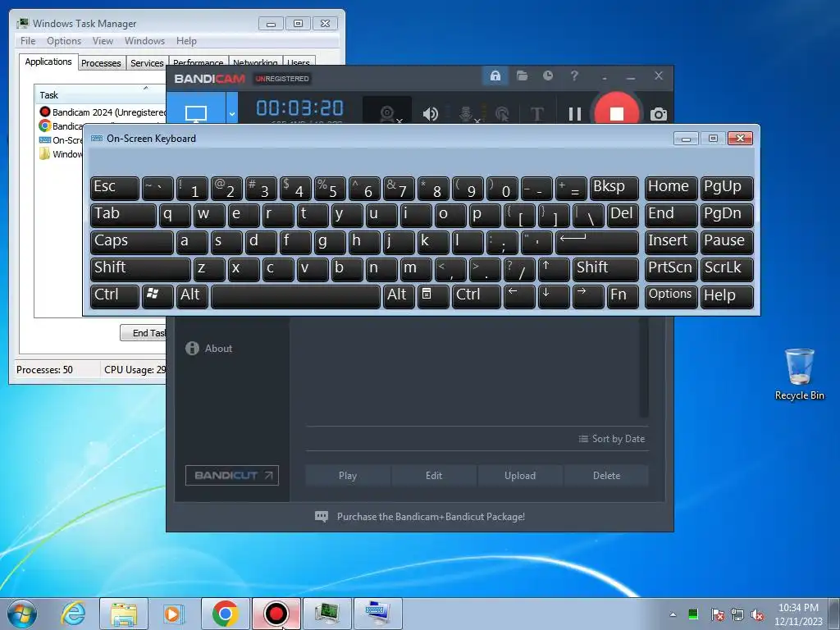Click the Purchase Bandicam+Bandicut Package link
840x630 pixels.
(431, 517)
